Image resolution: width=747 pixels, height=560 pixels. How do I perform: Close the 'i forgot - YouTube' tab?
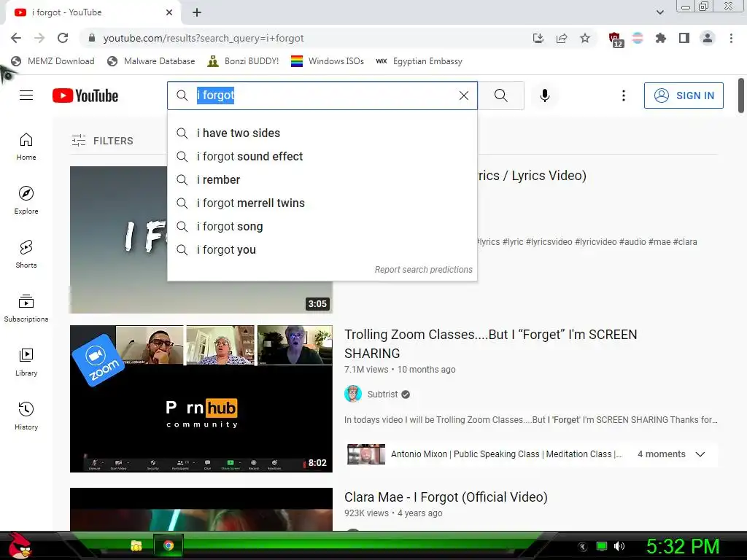tap(169, 12)
